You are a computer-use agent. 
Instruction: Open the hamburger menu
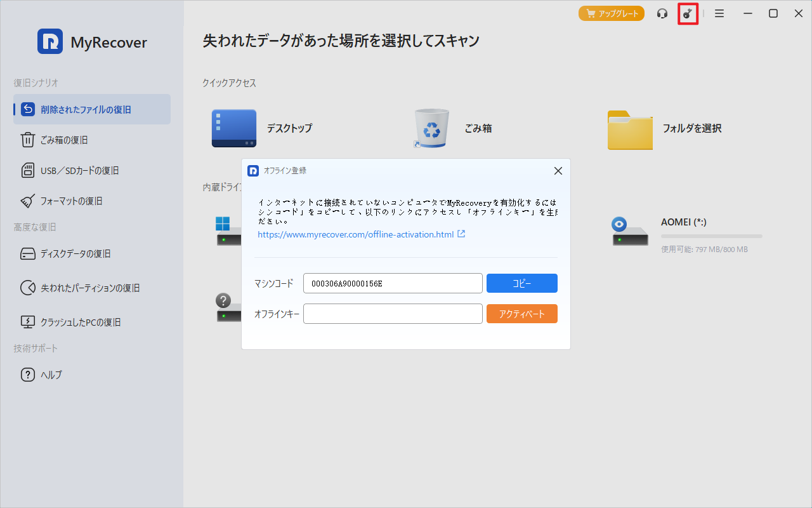click(x=719, y=13)
